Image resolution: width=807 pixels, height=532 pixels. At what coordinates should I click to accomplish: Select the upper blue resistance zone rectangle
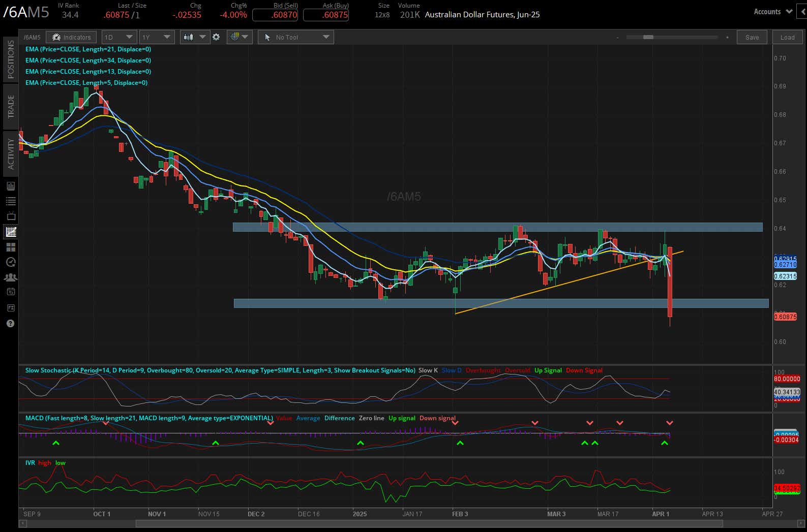click(x=498, y=227)
